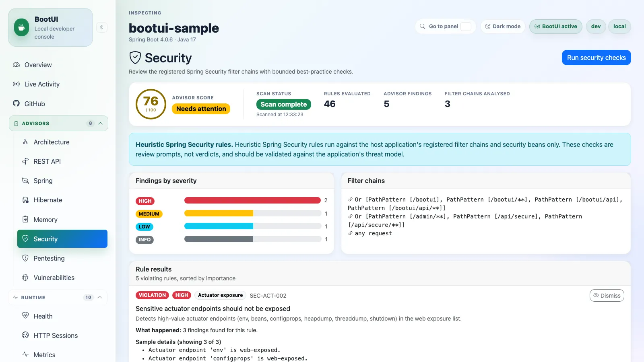This screenshot has height=362, width=644.
Task: Click the cyan LOW severity bar
Action: click(219, 226)
